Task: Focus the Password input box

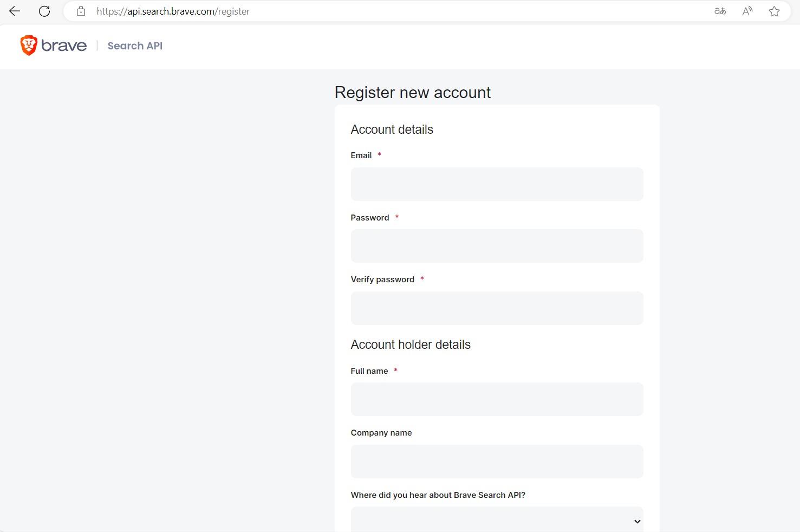Action: 497,246
